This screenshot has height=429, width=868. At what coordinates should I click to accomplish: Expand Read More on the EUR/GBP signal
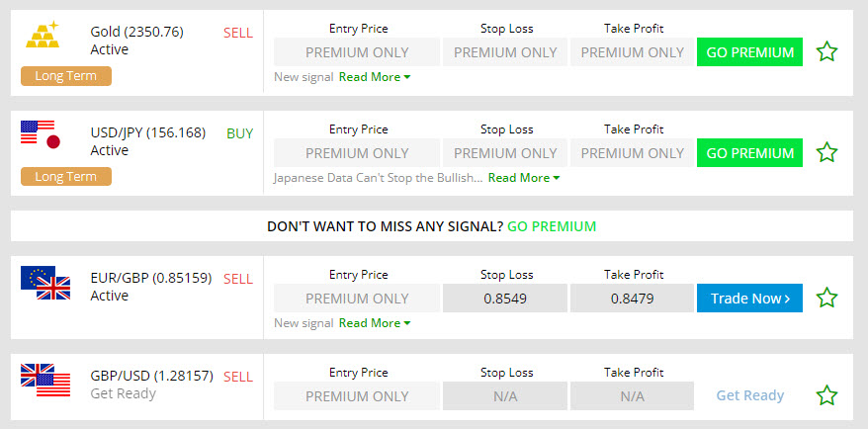374,323
